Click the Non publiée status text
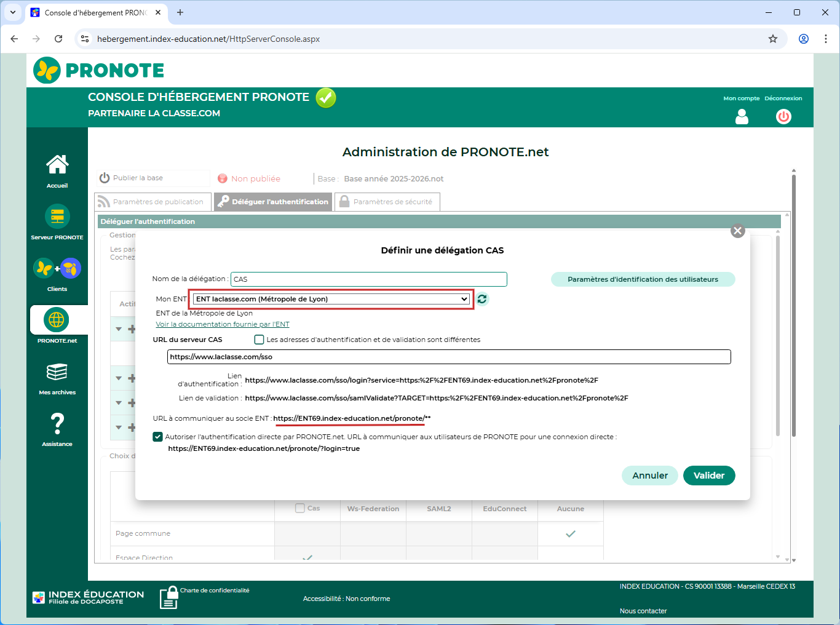 tap(256, 179)
